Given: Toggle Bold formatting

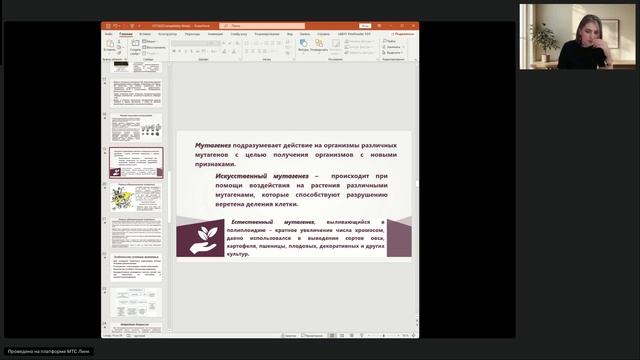Looking at the screenshot, I should tap(174, 51).
